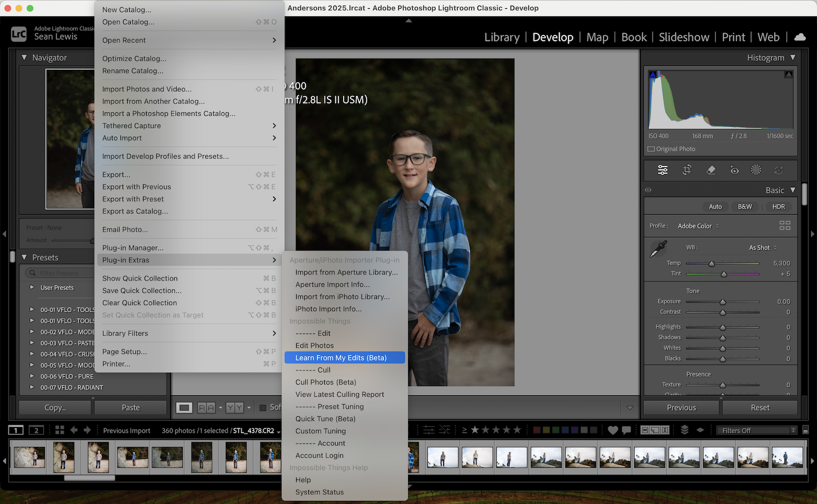The height and width of the screenshot is (504, 817).
Task: Open the Adobe Color profile dropdown
Action: (x=698, y=226)
